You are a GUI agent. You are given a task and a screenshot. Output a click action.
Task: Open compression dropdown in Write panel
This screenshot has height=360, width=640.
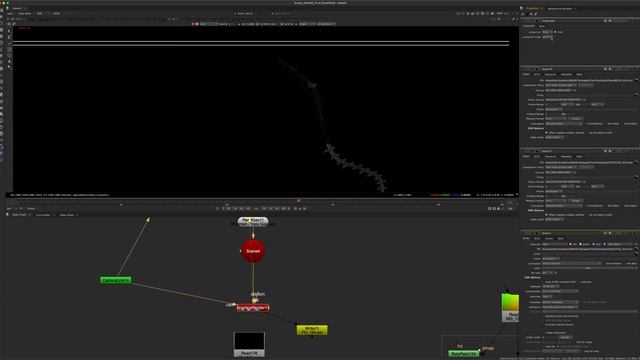click(x=560, y=291)
